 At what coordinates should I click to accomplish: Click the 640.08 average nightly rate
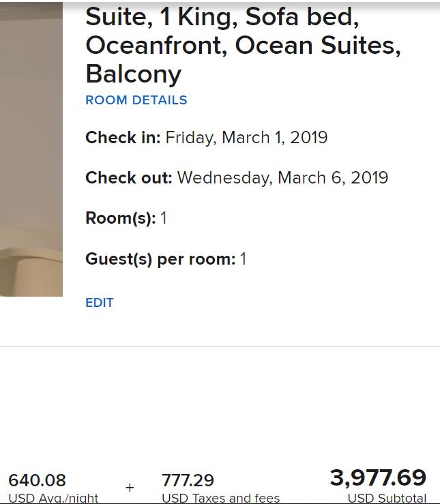pos(38,480)
